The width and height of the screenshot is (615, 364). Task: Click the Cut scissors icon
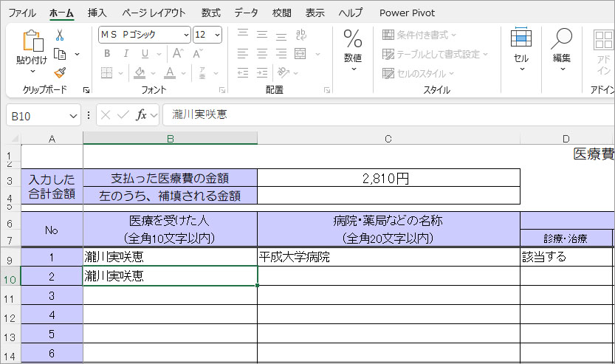point(60,35)
